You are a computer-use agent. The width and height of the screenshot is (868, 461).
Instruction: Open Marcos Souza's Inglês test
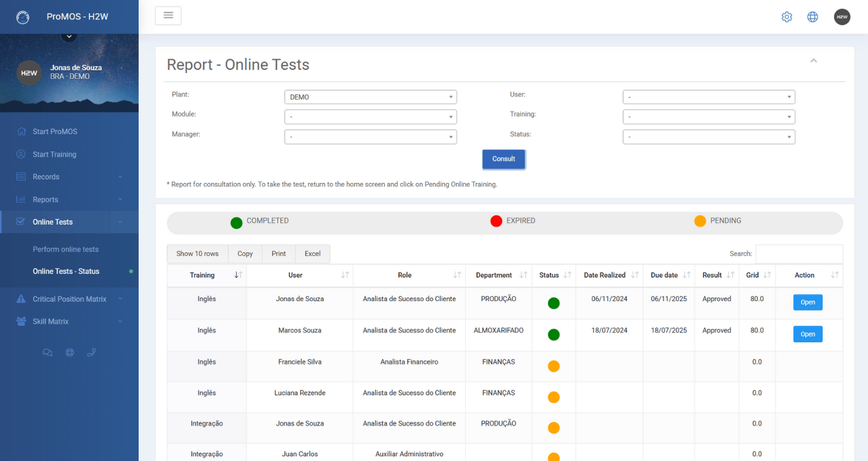[x=808, y=334]
